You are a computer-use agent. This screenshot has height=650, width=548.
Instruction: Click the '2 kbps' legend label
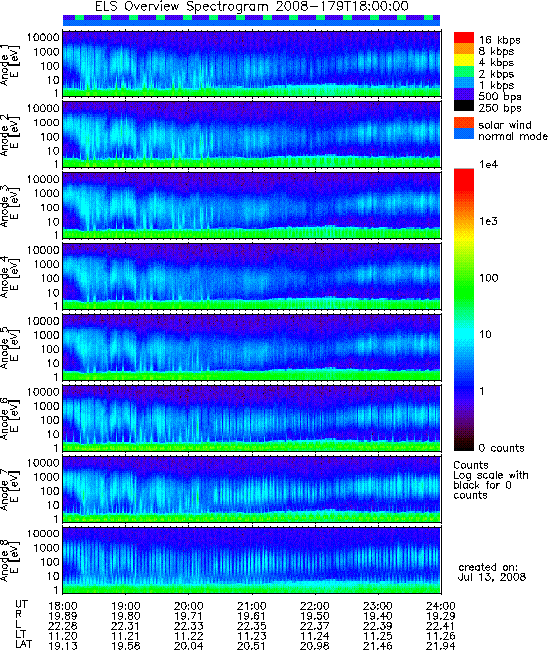pos(496,74)
